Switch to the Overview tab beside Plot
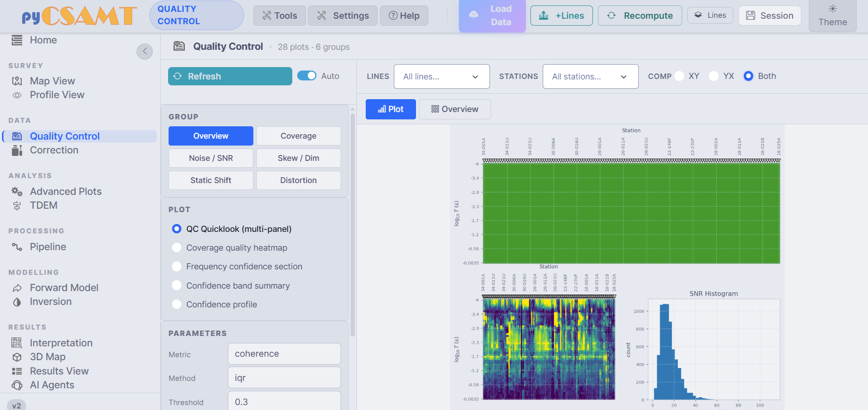This screenshot has height=410, width=868. coord(454,109)
